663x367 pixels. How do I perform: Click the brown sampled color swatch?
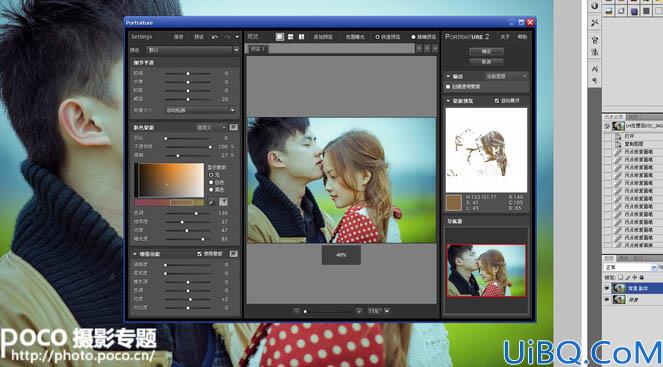(454, 203)
